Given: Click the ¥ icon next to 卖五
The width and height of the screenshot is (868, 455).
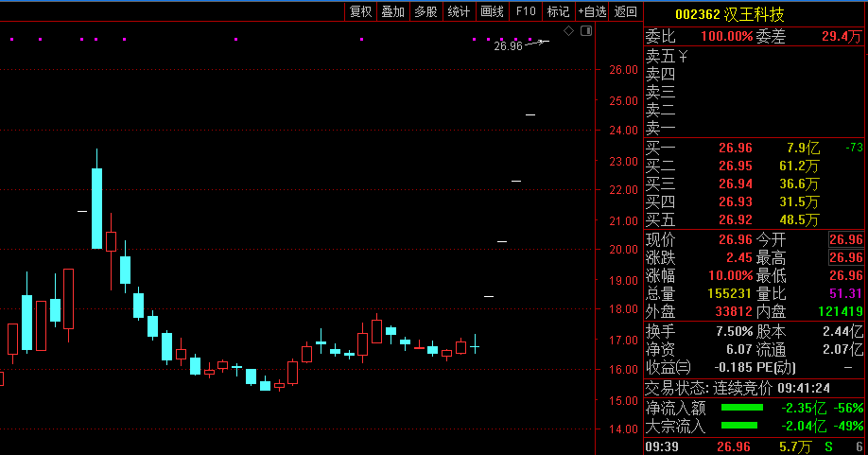Looking at the screenshot, I should (683, 57).
